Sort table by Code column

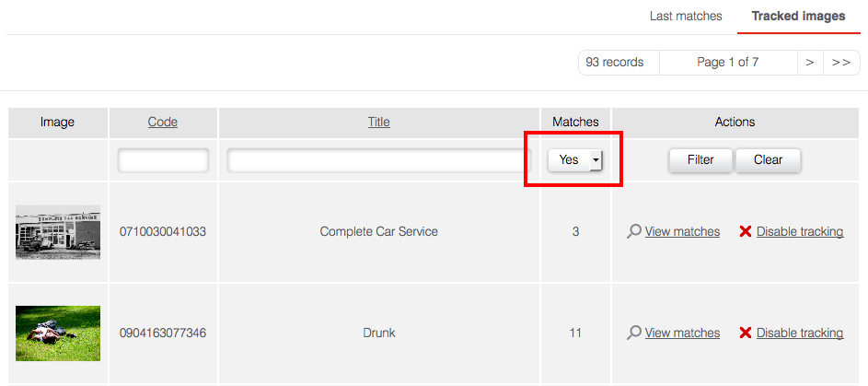pyautogui.click(x=163, y=123)
